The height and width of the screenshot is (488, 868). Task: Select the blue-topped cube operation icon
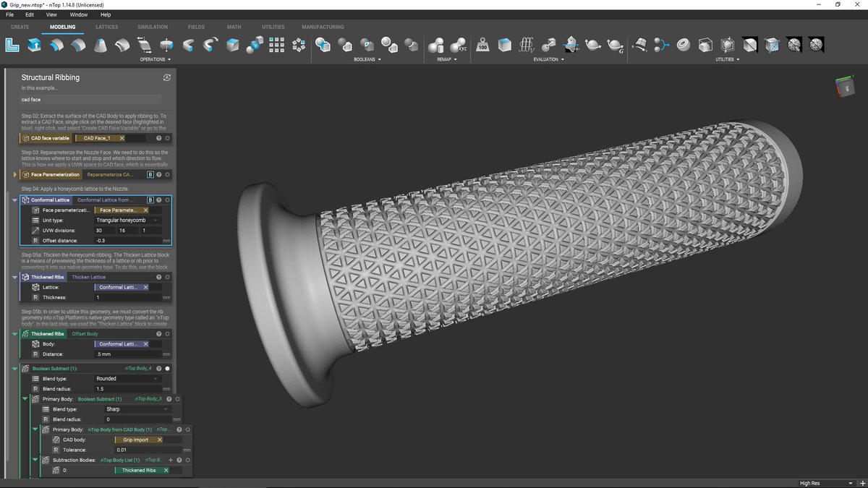click(x=232, y=46)
